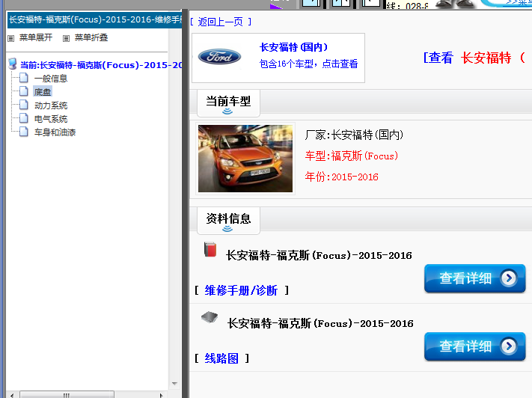Screen dimensions: 532x398
Task: Click the computer icon beside the tree root
Action: (x=13, y=64)
